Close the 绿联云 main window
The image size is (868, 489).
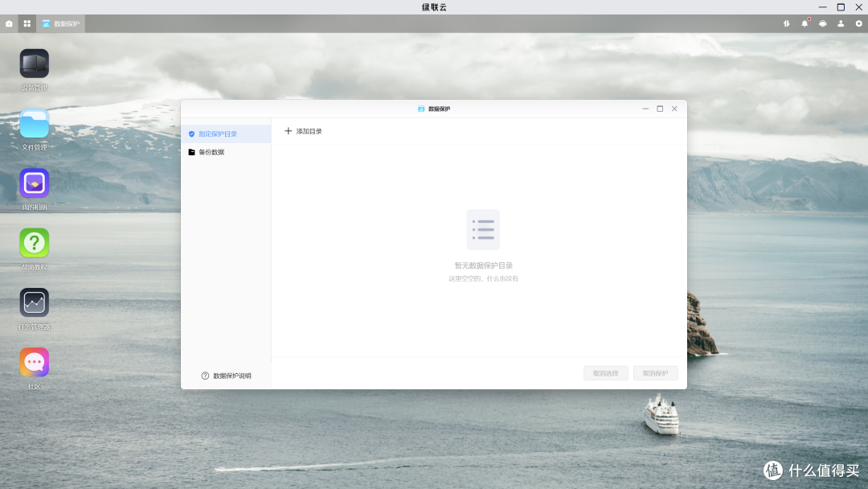click(x=858, y=7)
